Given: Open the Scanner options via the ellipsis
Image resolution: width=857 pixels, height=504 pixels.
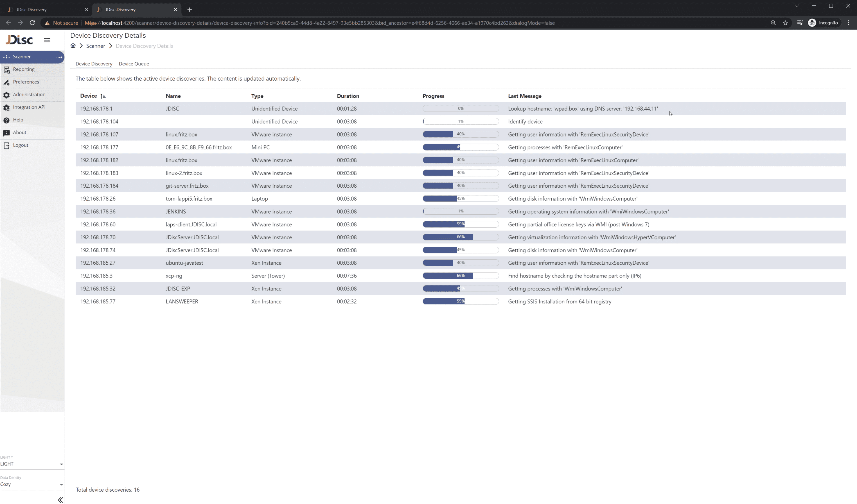Looking at the screenshot, I should tap(60, 57).
